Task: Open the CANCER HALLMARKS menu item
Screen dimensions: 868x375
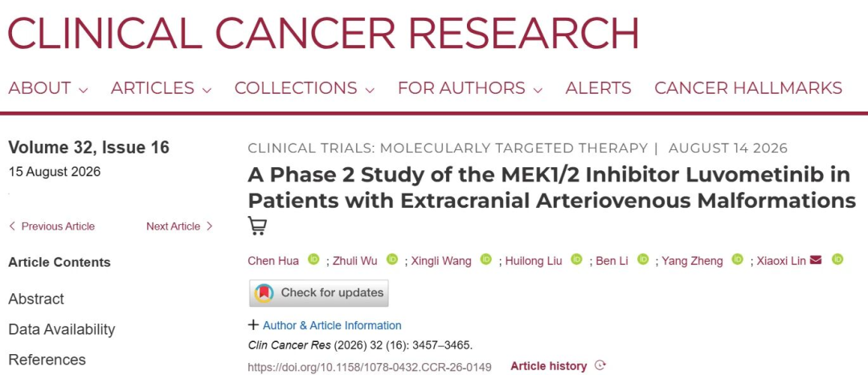Action: 748,88
